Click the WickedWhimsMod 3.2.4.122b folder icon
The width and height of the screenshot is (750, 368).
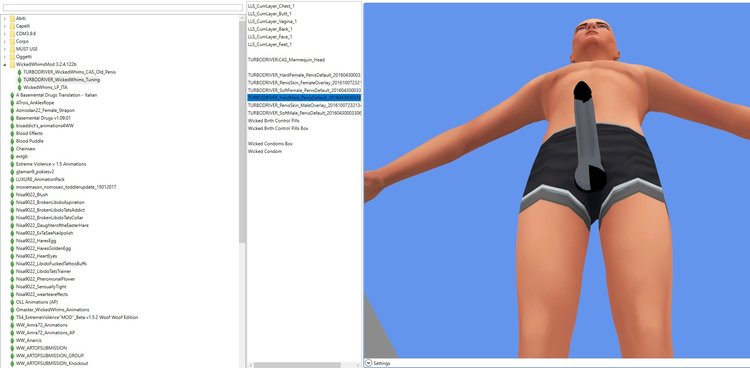pyautogui.click(x=12, y=64)
